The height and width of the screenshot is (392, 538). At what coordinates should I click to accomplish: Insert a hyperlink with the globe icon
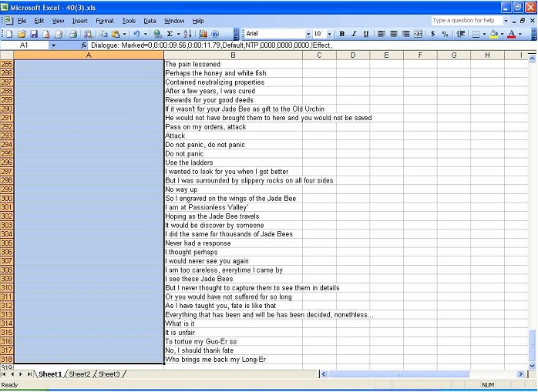point(157,34)
